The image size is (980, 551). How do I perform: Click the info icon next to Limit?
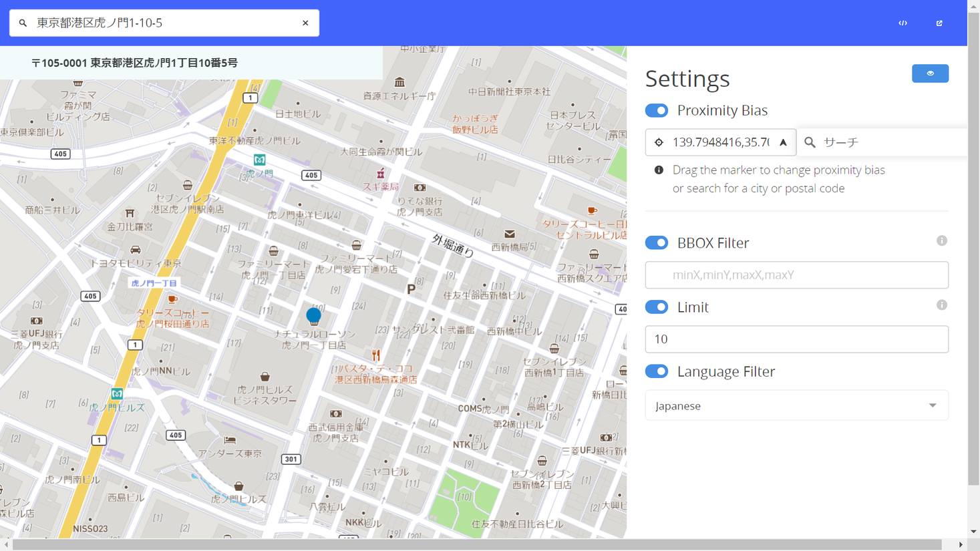click(x=942, y=305)
